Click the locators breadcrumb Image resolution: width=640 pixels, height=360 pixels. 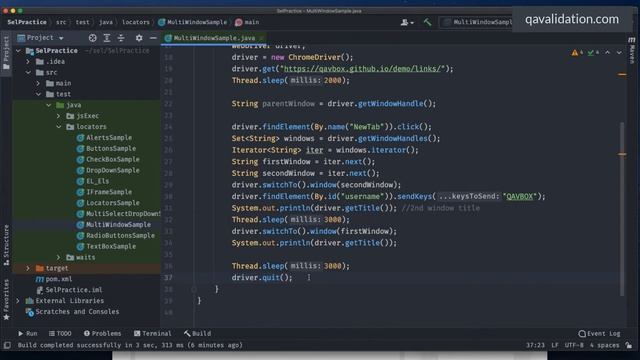click(136, 22)
